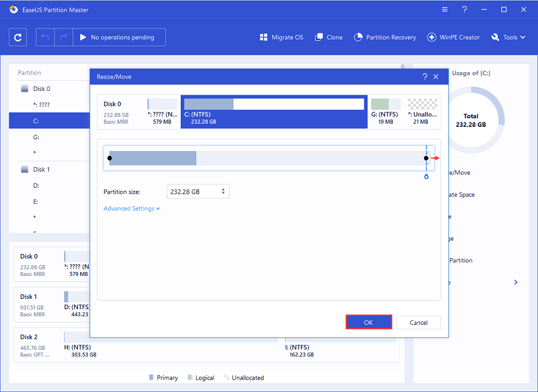The image size is (538, 392).
Task: Select the G: row in partition list
Action: 49,137
